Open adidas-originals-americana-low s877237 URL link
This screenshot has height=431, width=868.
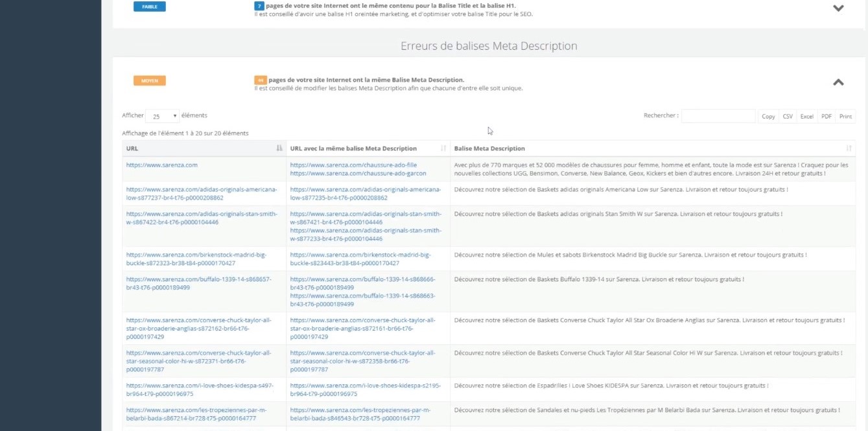tap(202, 193)
